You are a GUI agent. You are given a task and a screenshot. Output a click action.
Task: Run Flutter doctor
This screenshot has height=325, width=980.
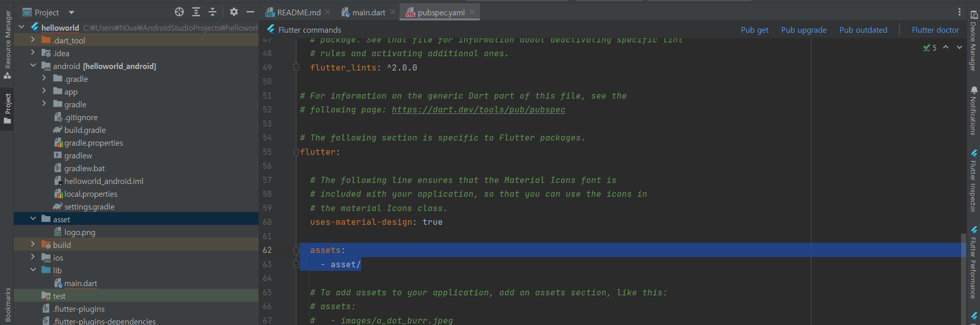(x=936, y=30)
